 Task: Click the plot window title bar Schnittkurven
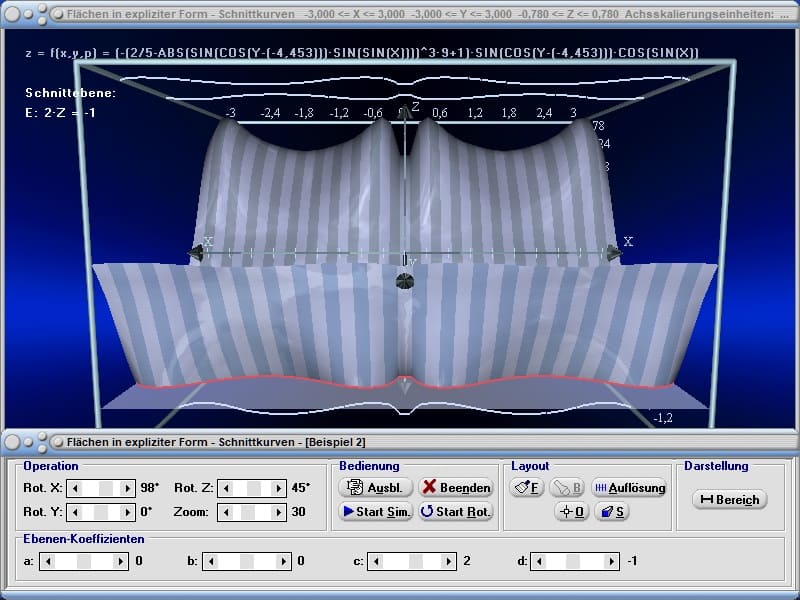coord(400,14)
